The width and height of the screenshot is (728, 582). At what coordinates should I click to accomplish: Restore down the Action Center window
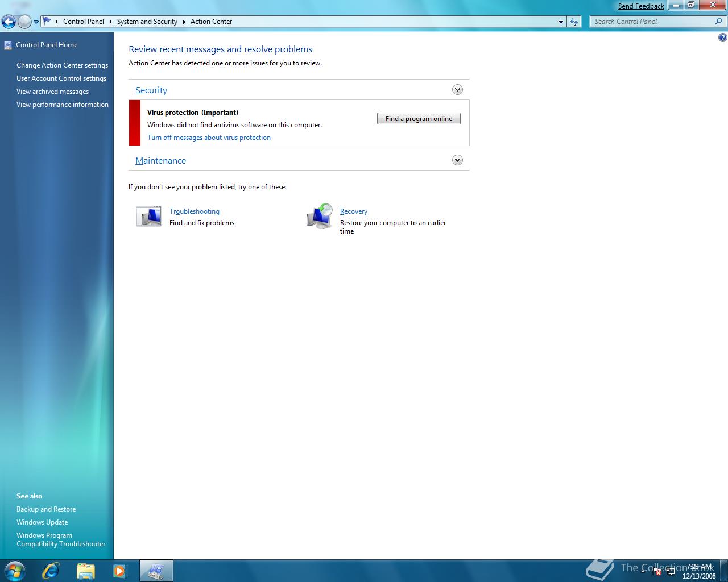tap(690, 6)
